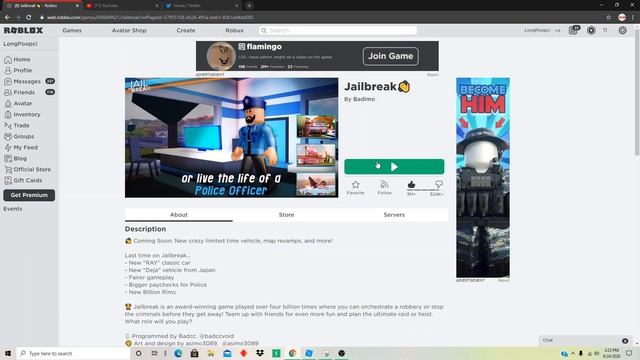
Task: Open Blog in the sidebar
Action: point(16,158)
